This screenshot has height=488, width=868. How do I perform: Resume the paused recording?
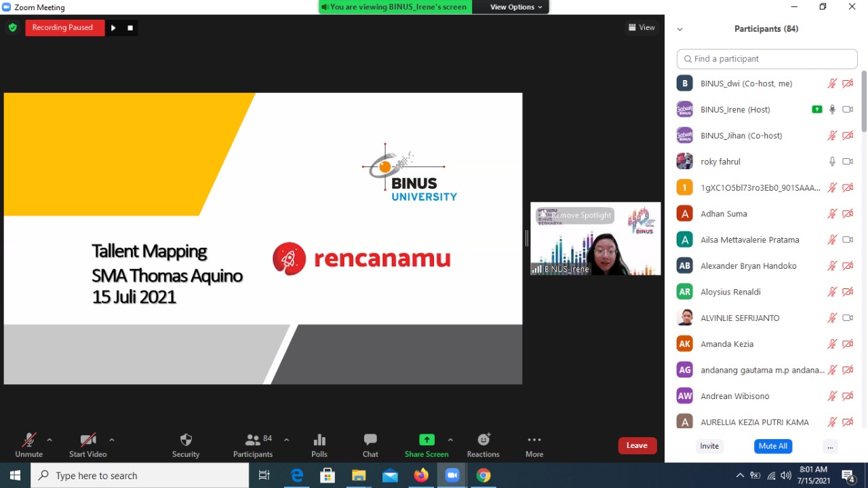[113, 28]
